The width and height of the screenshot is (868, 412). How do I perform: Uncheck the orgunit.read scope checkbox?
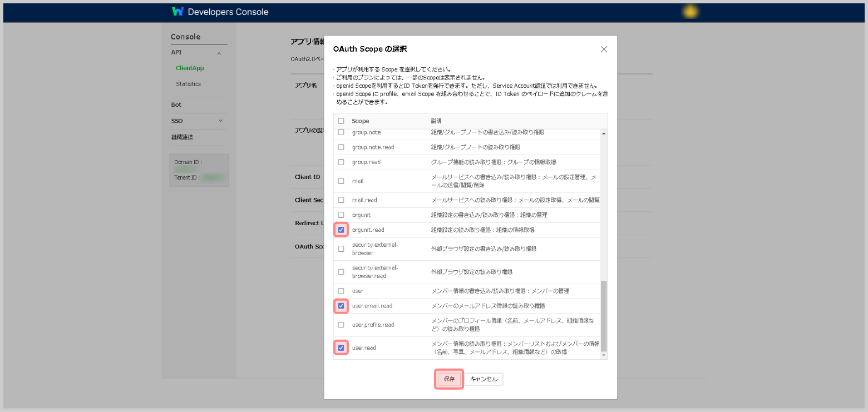[341, 230]
